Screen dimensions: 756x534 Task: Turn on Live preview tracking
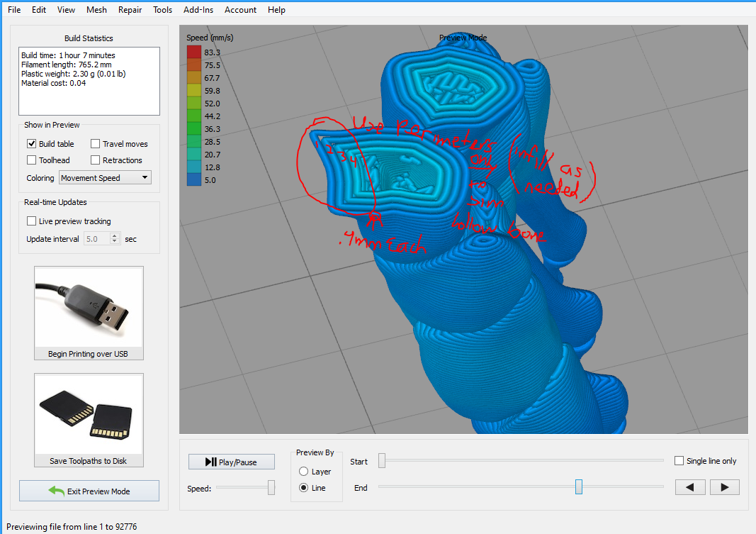point(32,221)
